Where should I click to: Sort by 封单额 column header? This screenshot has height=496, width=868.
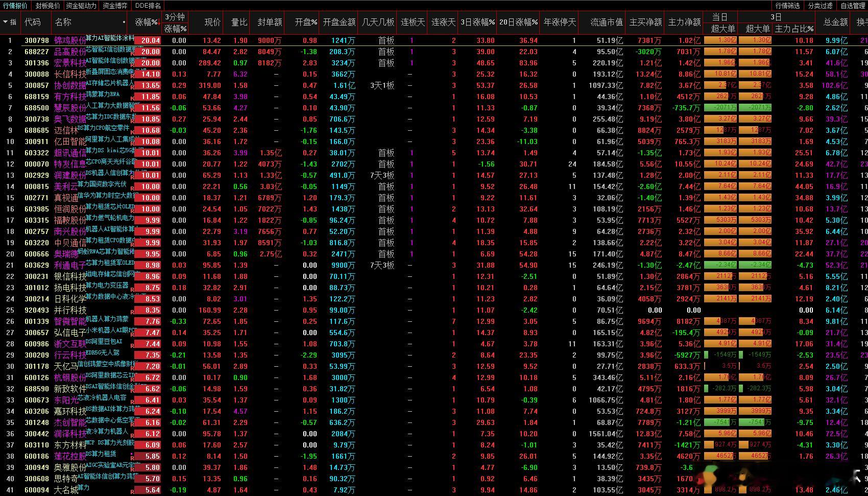pos(270,22)
